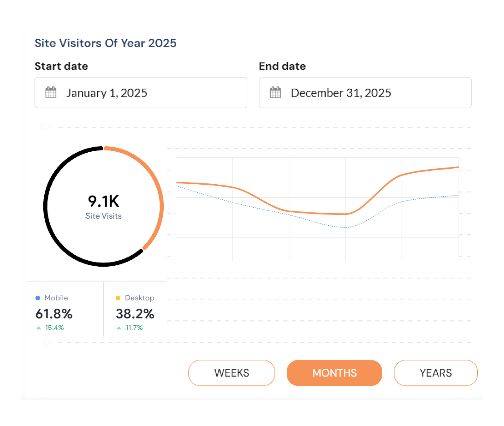Click the green arrow beside 11.7%

pyautogui.click(x=119, y=328)
